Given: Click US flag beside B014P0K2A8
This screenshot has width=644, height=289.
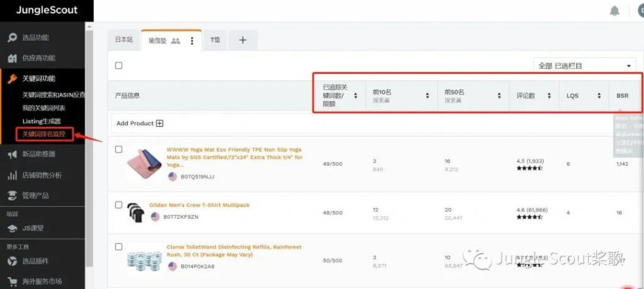Looking at the screenshot, I should point(172,266).
